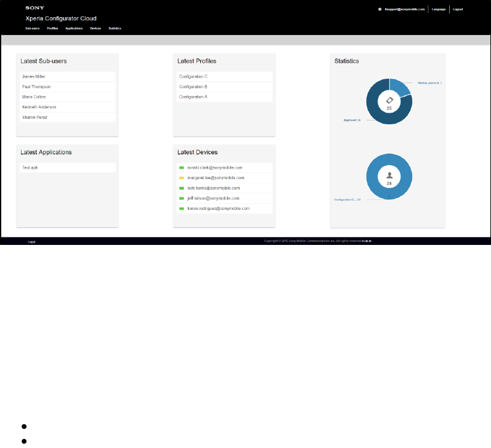
Task: Click the blue ring of the Configuration C chart
Action: tap(373, 177)
